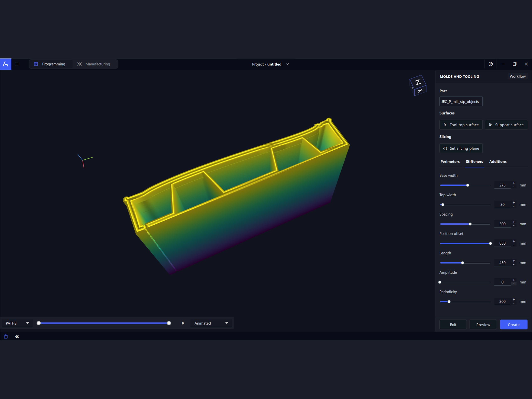Click the Set slicing plane button

click(x=461, y=148)
